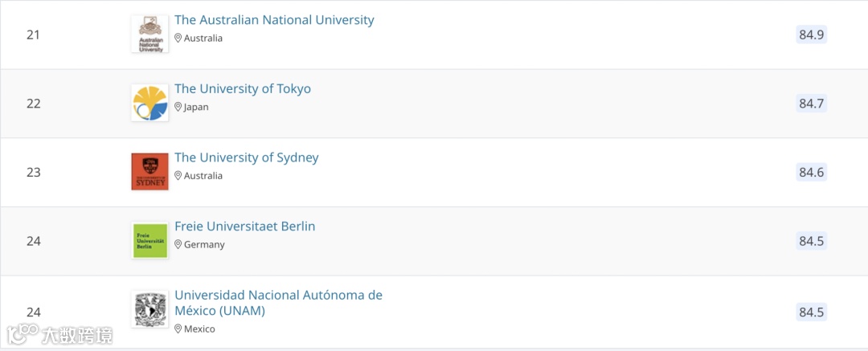868x351 pixels.
Task: Open Universidad Nacional Autónoma de México link
Action: (278, 303)
